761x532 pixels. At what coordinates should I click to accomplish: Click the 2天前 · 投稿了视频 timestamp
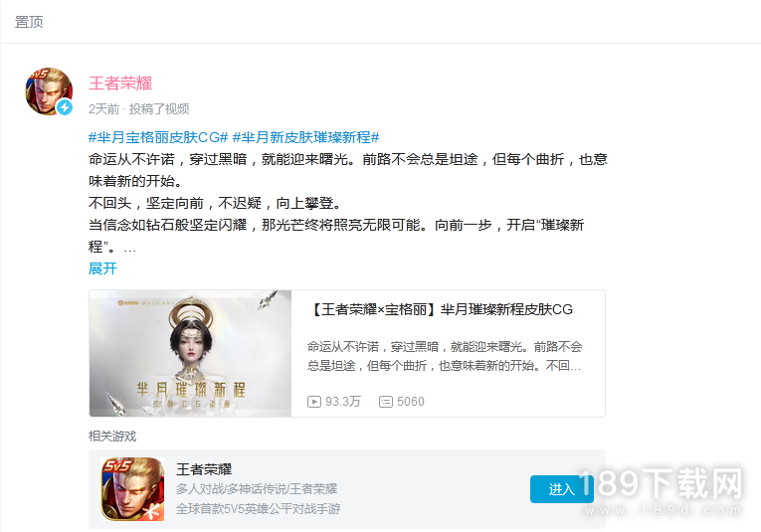tap(139, 109)
